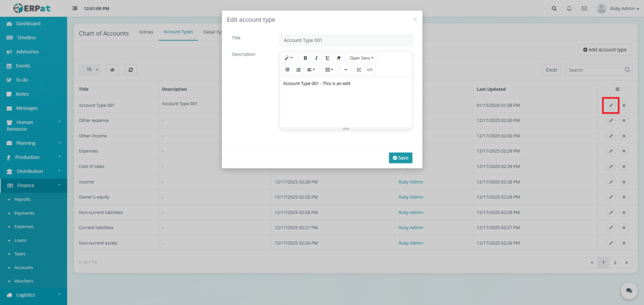Click the delete icon for Account Type 001

pos(623,106)
